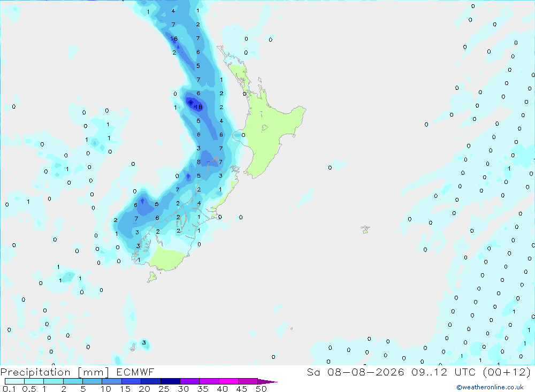Select the 5–10 mm legend color swatch
The height and width of the screenshot is (392, 535).
coord(93,381)
